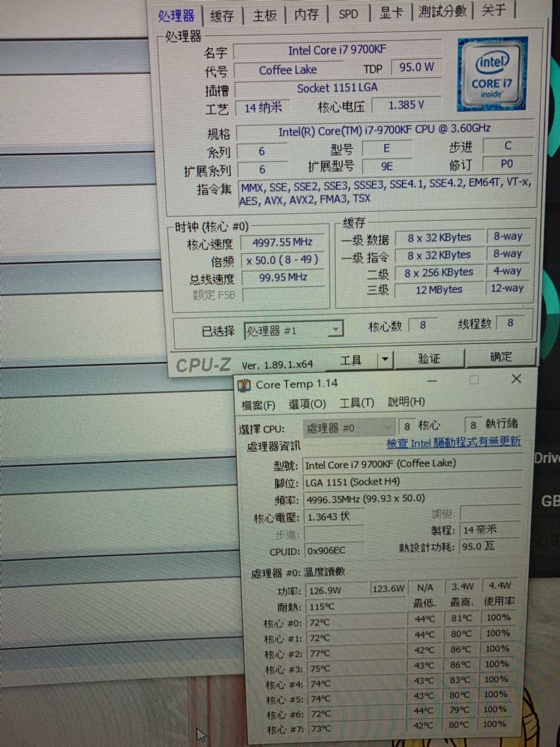The width and height of the screenshot is (560, 747).
Task: Click the 步进 value C in CPU-Z
Action: click(x=508, y=145)
